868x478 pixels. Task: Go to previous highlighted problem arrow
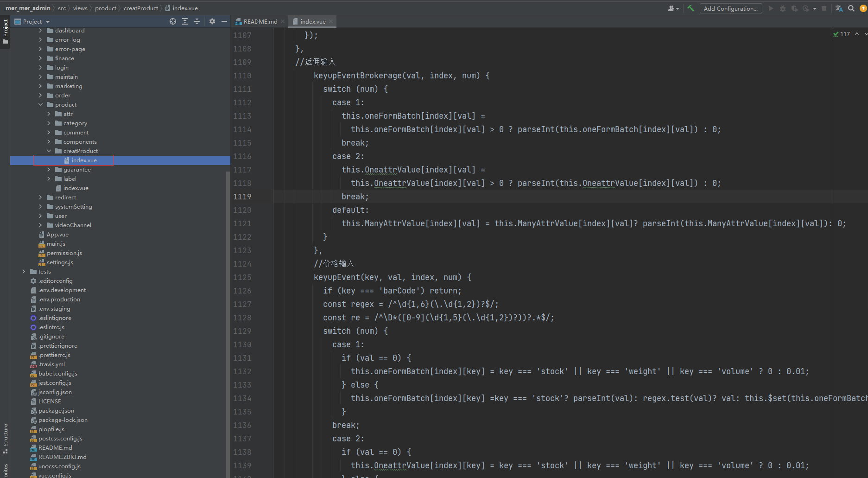click(857, 34)
